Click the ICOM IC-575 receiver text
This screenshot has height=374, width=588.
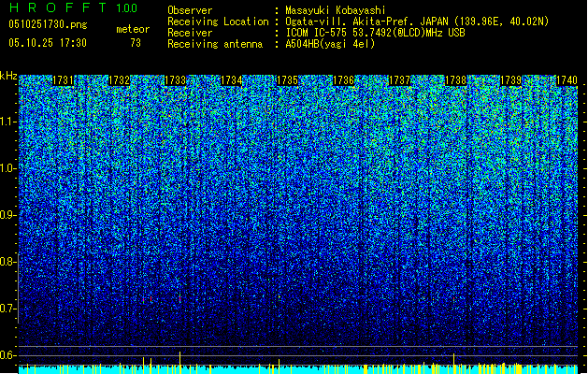click(375, 33)
